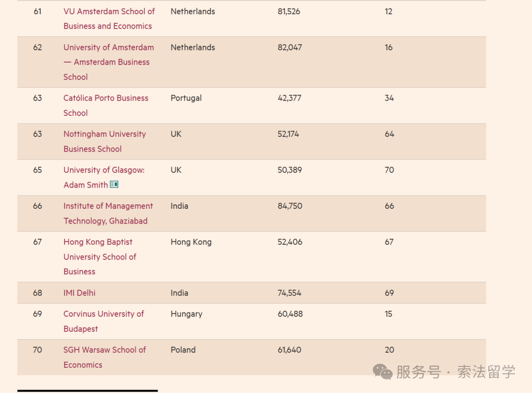The width and height of the screenshot is (532, 393).
Task: Open University of Glasgow: Adam Smith link
Action: [104, 177]
